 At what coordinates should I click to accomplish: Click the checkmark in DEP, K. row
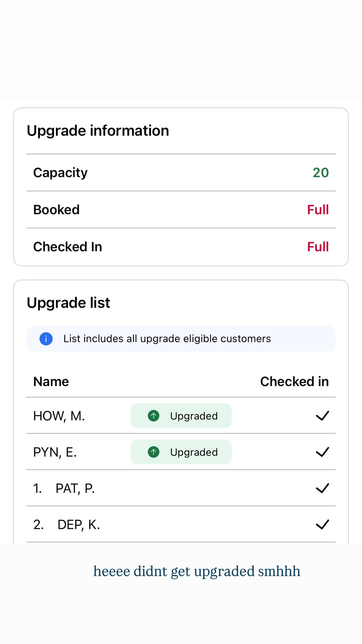(322, 524)
